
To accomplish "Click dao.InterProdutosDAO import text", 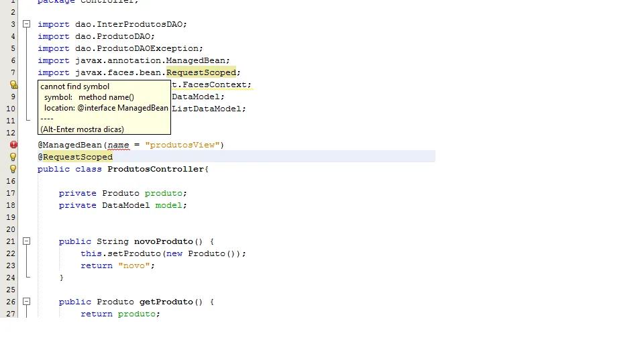I will 129,24.
